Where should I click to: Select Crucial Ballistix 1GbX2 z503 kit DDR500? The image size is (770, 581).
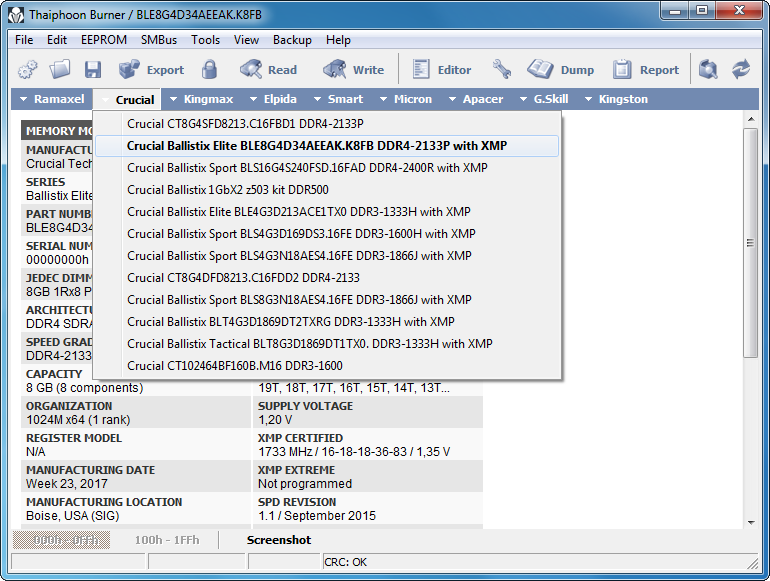point(327,190)
